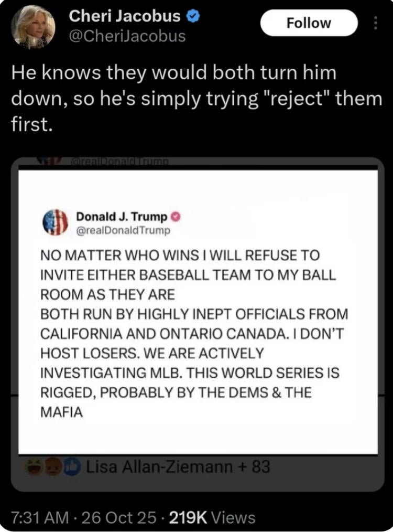Open the Cheri Jacobus display name
This screenshot has width=393, height=532.
[125, 17]
